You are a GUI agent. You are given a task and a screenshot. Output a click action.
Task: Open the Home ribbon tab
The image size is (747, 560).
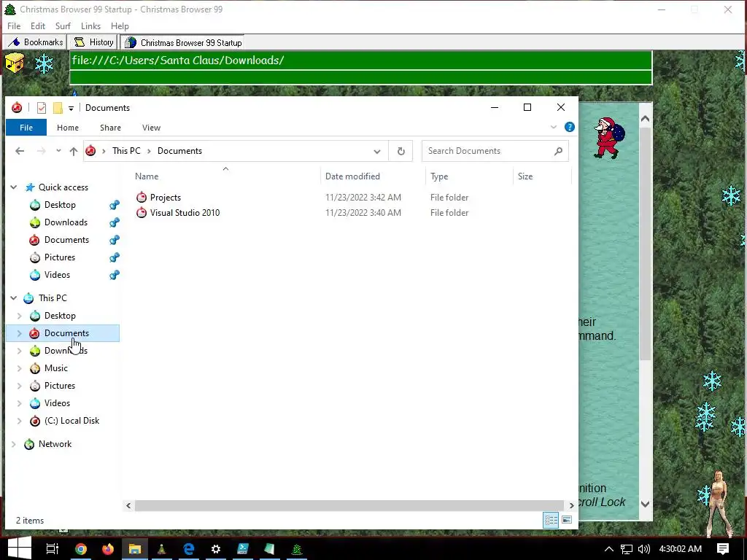[68, 128]
